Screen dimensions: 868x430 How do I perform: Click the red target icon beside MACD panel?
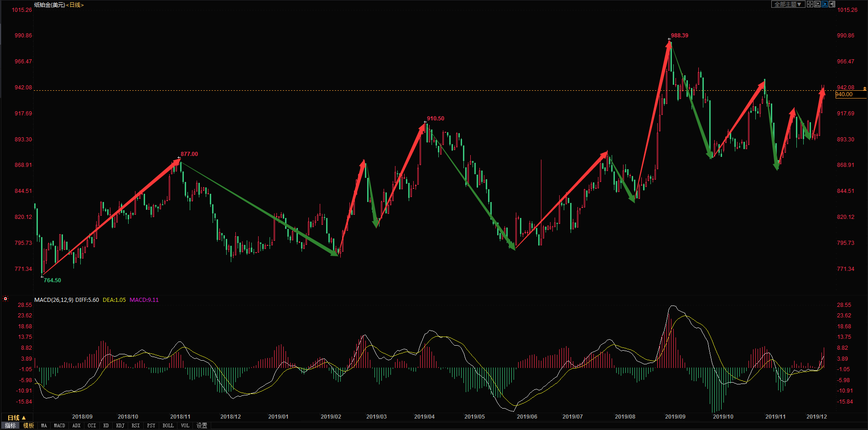coord(5,299)
